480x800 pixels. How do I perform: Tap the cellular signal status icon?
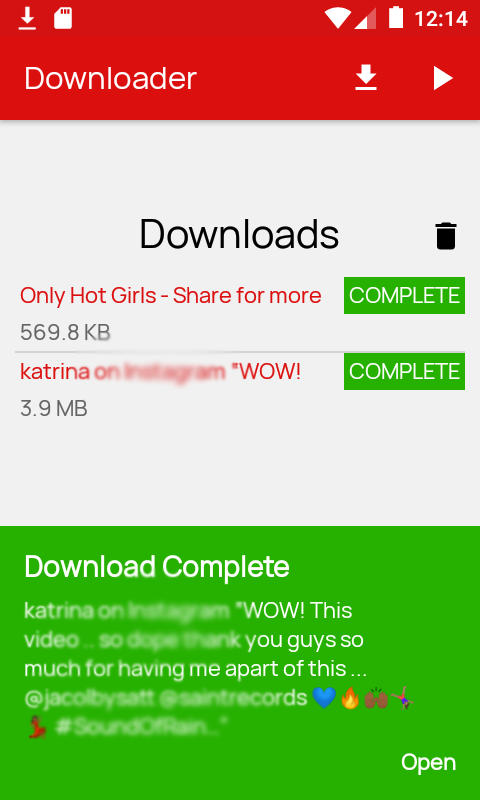pyautogui.click(x=366, y=19)
